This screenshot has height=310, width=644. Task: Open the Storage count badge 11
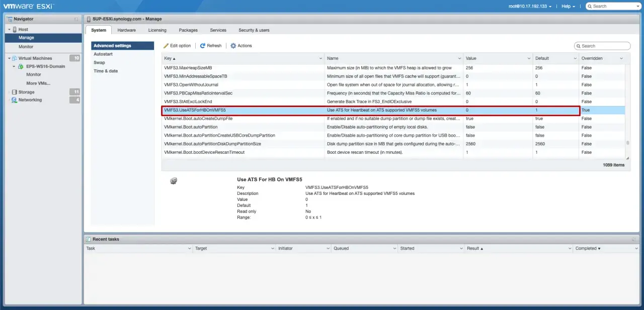(x=74, y=92)
